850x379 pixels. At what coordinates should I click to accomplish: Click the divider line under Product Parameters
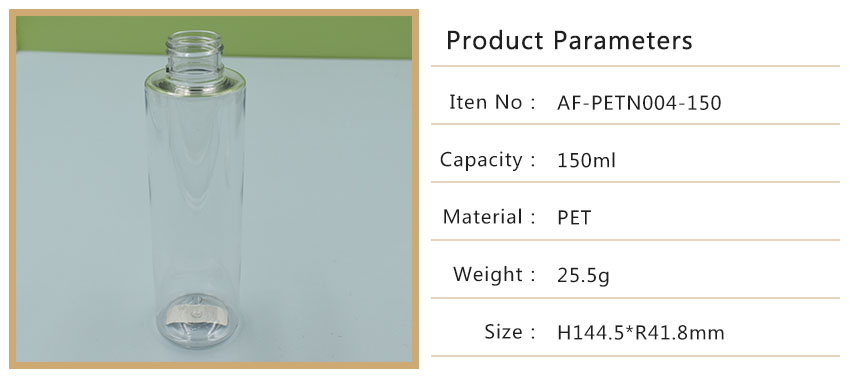pos(635,66)
